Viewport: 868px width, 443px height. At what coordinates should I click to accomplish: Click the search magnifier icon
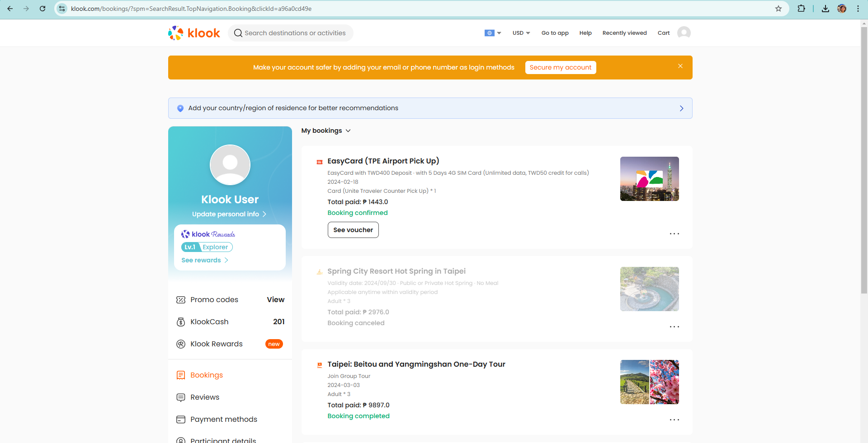click(x=238, y=33)
